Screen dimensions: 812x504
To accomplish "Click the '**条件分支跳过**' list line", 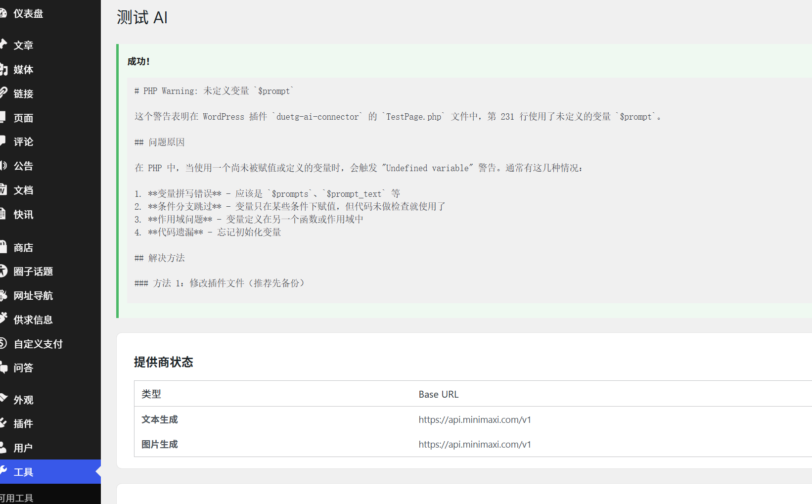I will [x=290, y=207].
